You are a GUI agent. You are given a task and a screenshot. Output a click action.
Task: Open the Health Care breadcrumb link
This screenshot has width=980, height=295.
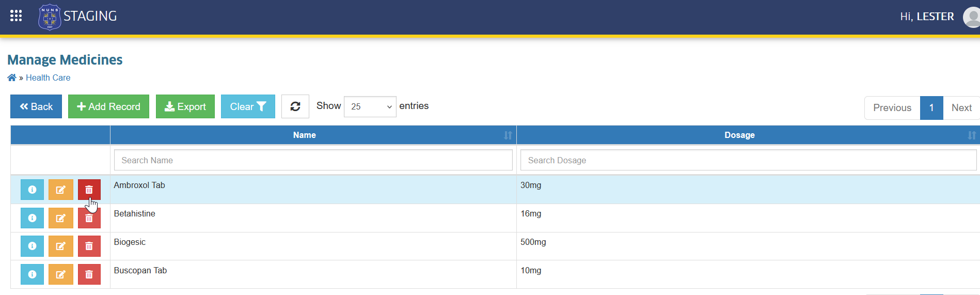[x=48, y=77]
